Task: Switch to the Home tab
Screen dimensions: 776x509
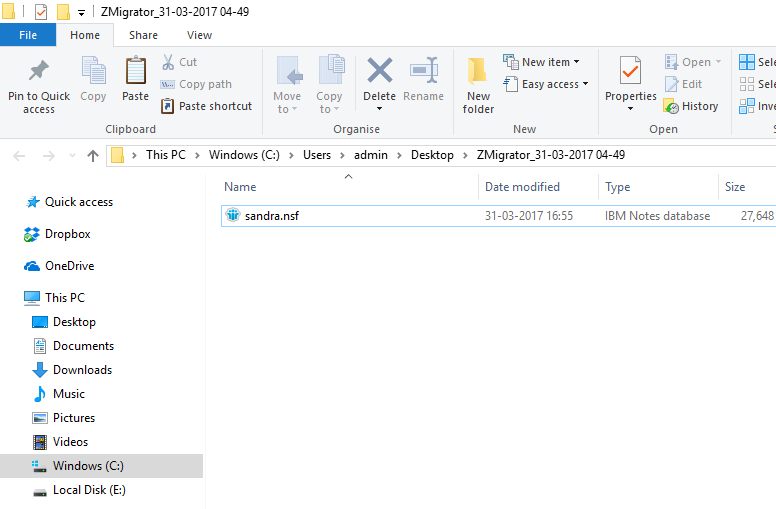Action: (85, 35)
